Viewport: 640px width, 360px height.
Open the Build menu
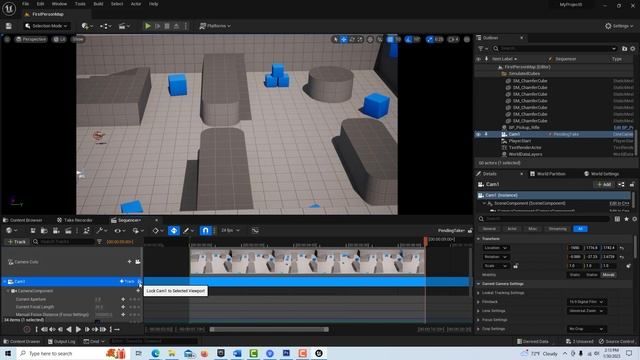98,4
